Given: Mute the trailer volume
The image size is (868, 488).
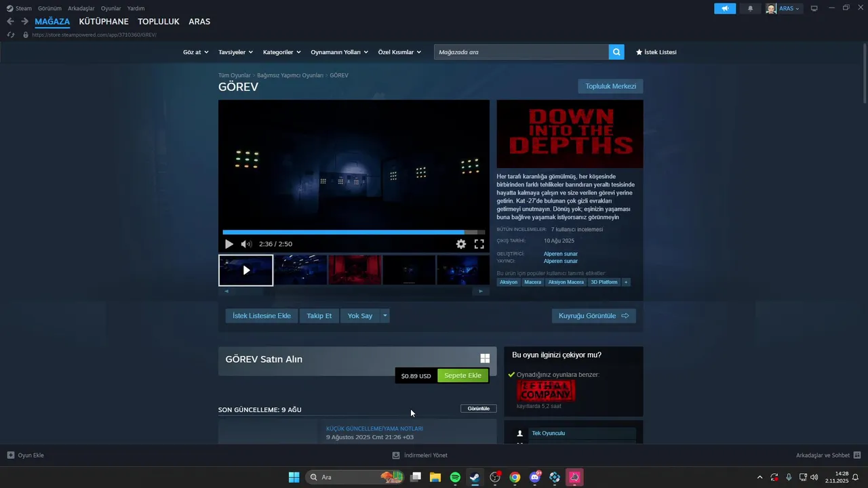Looking at the screenshot, I should pyautogui.click(x=246, y=244).
